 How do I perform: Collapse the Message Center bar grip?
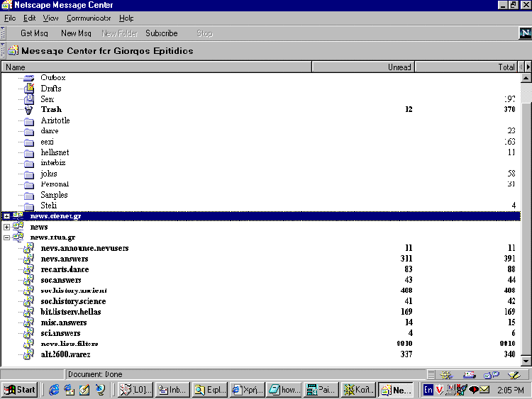click(x=3, y=50)
